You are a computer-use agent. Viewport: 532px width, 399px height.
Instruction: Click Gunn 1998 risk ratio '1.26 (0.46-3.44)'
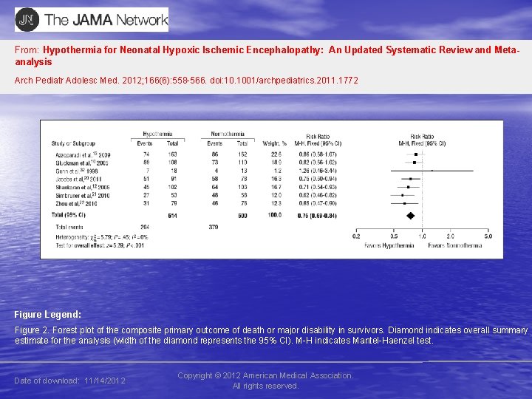[x=318, y=171]
